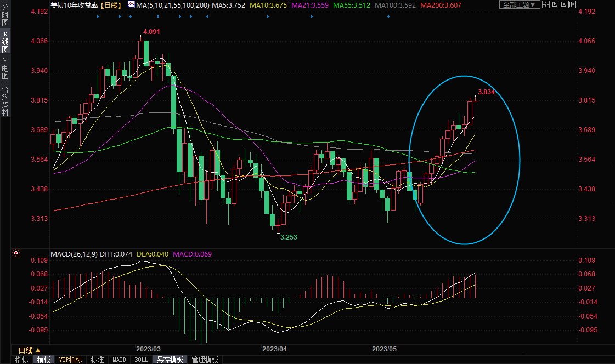Open the 全部主题 dropdown
This screenshot has height=364, width=615.
(x=518, y=5)
